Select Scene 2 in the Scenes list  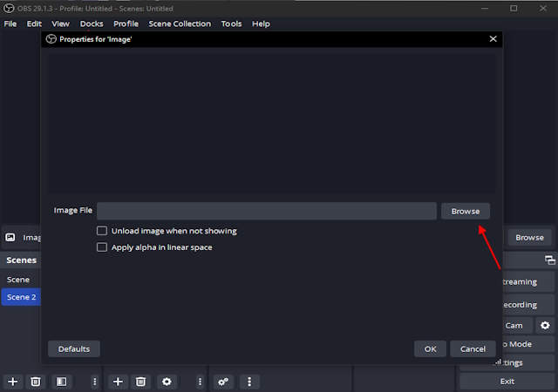(22, 297)
